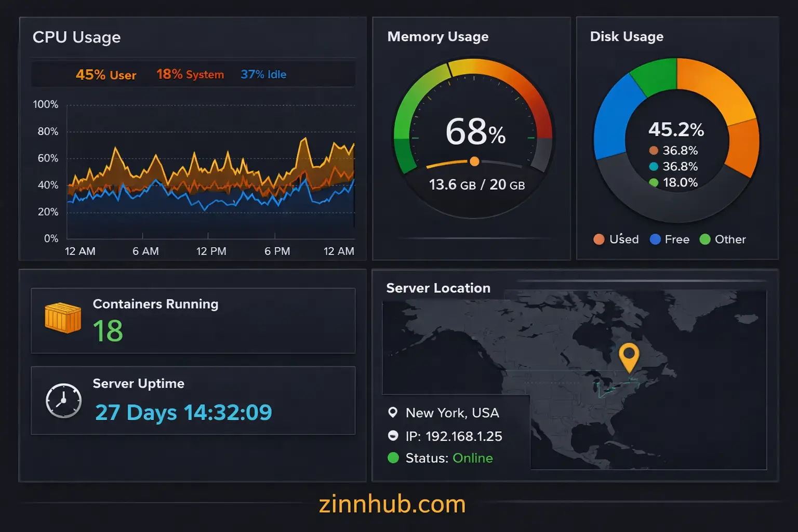
Task: Click the 6 PM time axis label
Action: click(x=277, y=251)
